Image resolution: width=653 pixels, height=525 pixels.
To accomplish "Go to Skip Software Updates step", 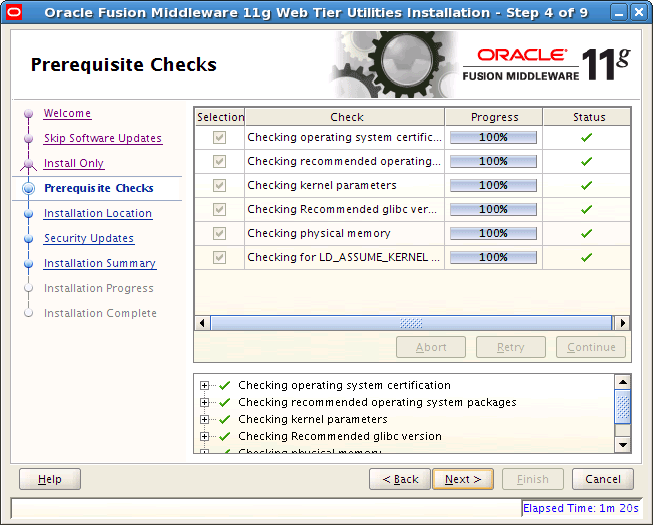I will tap(103, 138).
